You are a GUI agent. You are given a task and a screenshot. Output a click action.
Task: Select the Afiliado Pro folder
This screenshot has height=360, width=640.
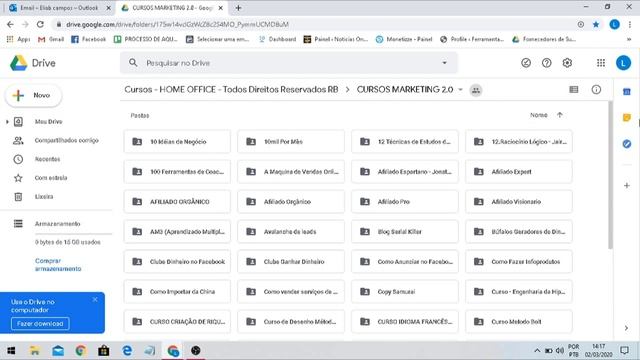[x=405, y=202]
